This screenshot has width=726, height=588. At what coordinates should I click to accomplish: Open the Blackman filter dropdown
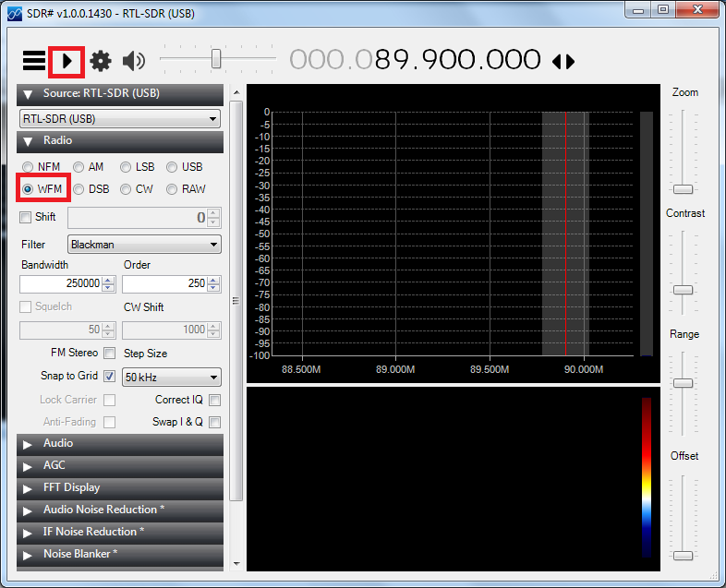(144, 245)
